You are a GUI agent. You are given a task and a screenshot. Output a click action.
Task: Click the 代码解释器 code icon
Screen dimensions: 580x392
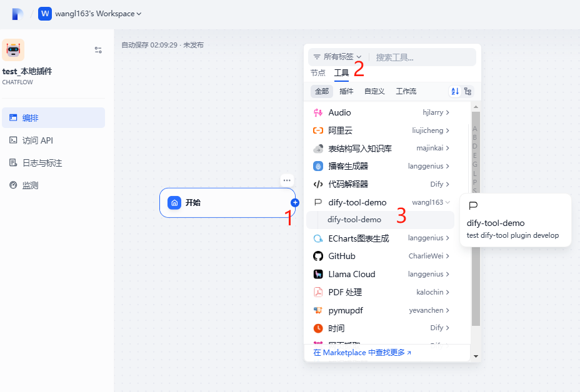point(318,184)
